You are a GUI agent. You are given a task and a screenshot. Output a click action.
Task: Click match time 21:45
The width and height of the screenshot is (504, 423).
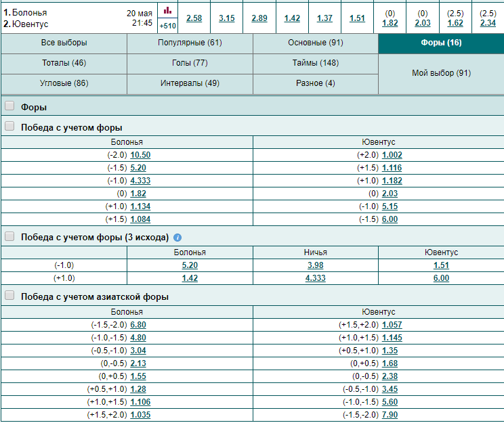pos(142,23)
